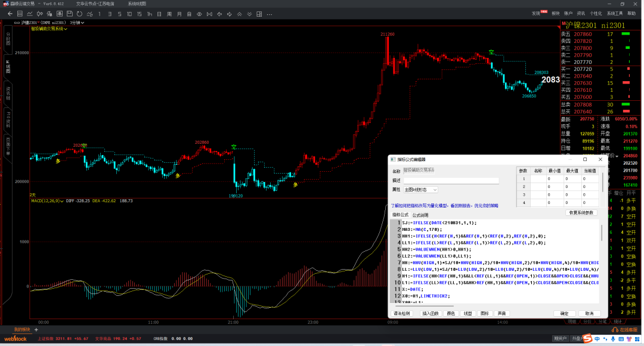Click 声音 button in editor
The height and width of the screenshot is (346, 644).
click(502, 314)
